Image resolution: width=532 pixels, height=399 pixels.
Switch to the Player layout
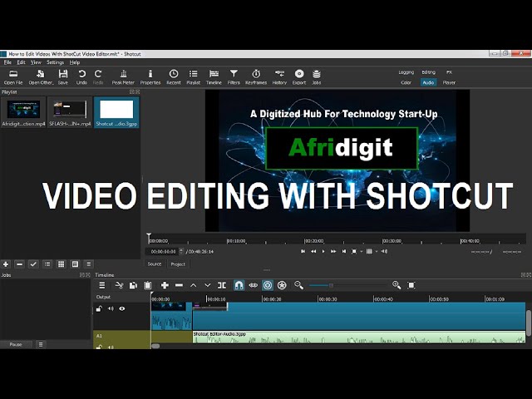pyautogui.click(x=449, y=82)
